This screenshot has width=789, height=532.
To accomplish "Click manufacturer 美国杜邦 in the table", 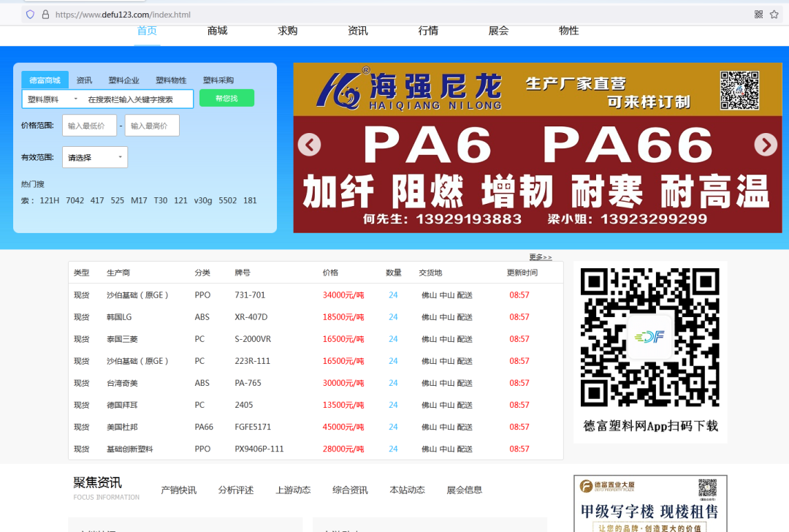I will click(122, 427).
